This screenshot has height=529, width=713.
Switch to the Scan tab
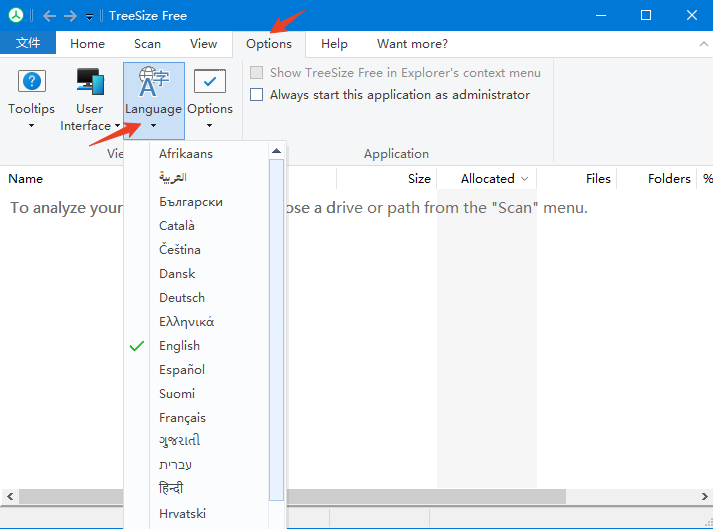click(147, 44)
